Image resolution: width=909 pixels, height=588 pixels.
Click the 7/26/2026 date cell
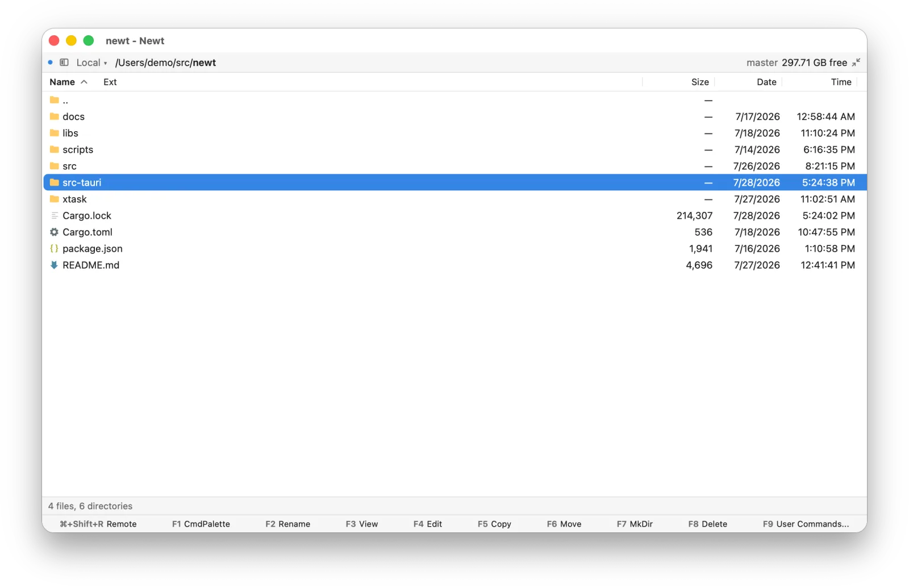pos(756,166)
